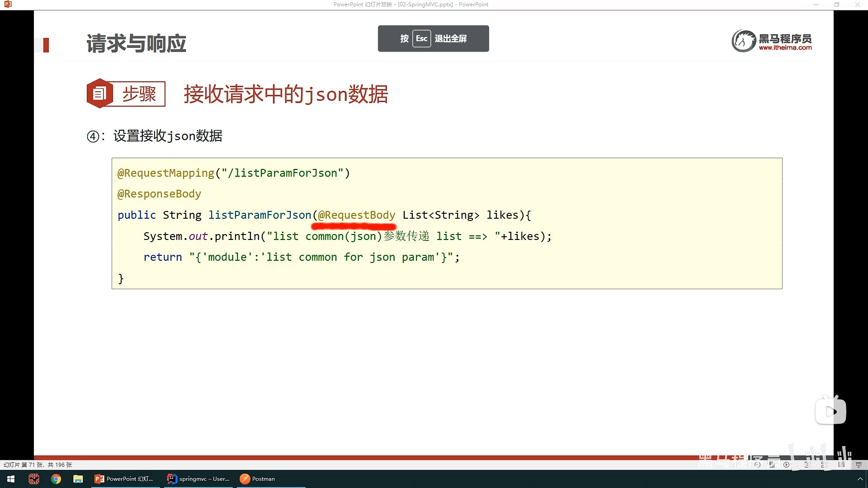Click the Esc exit fullscreen hint
This screenshot has height=488, width=868.
coord(433,38)
